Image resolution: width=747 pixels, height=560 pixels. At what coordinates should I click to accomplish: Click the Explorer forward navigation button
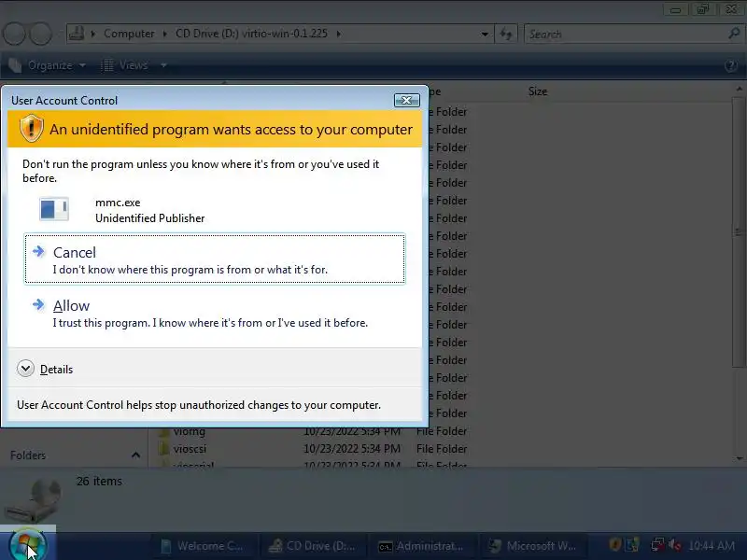pyautogui.click(x=41, y=34)
